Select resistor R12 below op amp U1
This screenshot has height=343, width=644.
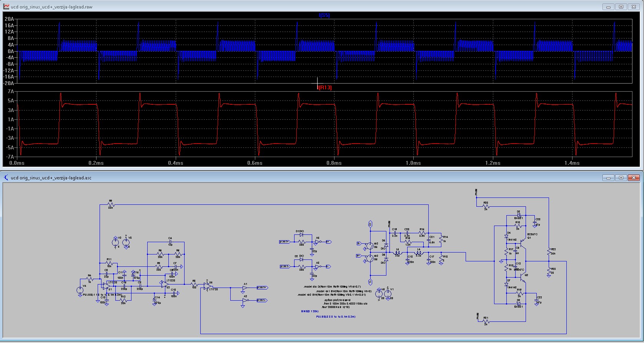click(123, 299)
